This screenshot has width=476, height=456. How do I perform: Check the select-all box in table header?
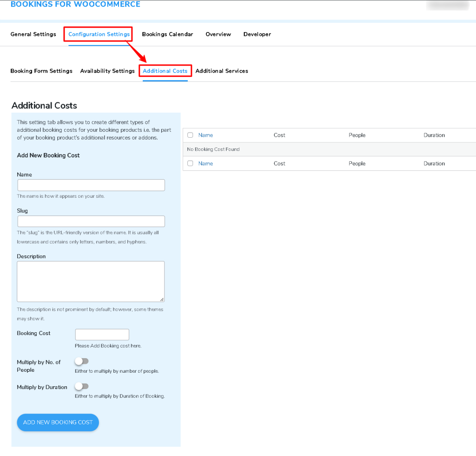click(x=190, y=135)
